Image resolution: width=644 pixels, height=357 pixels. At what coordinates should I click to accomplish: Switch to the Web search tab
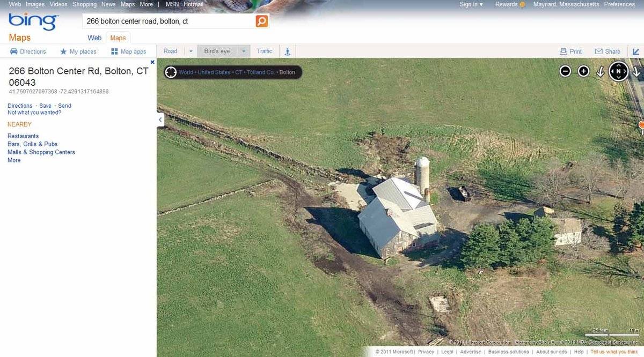[x=94, y=38]
